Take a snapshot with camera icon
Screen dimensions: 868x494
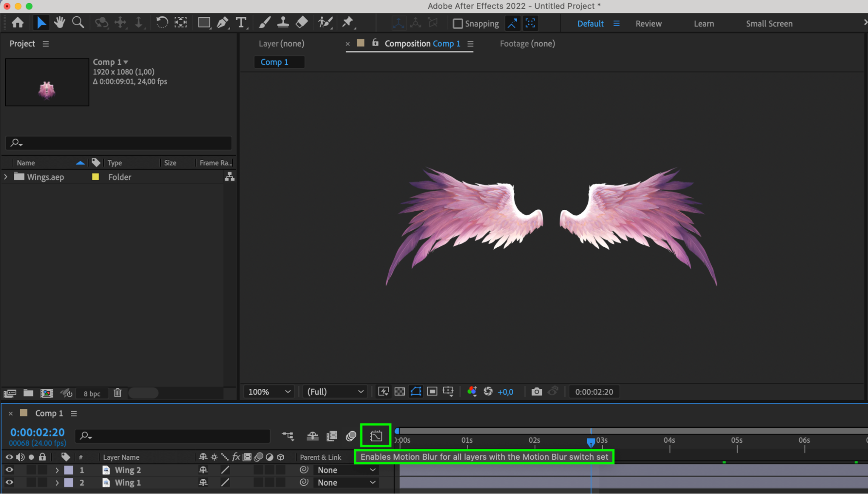(x=537, y=391)
